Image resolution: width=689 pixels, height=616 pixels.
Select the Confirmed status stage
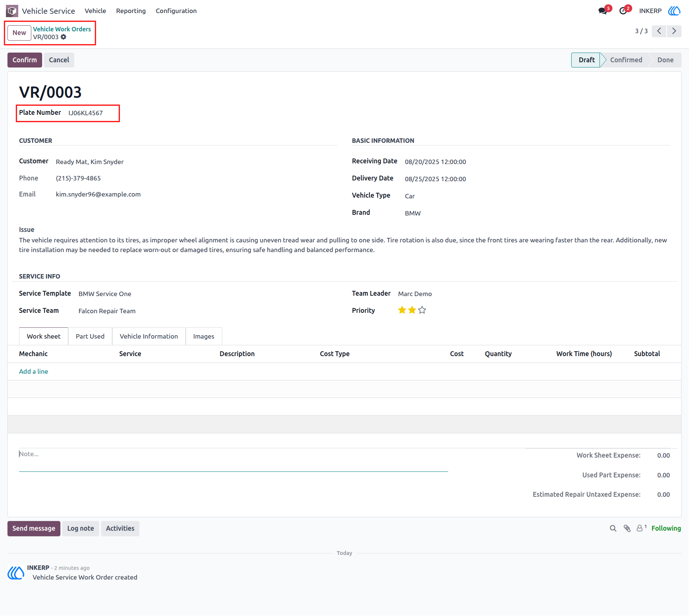(626, 60)
